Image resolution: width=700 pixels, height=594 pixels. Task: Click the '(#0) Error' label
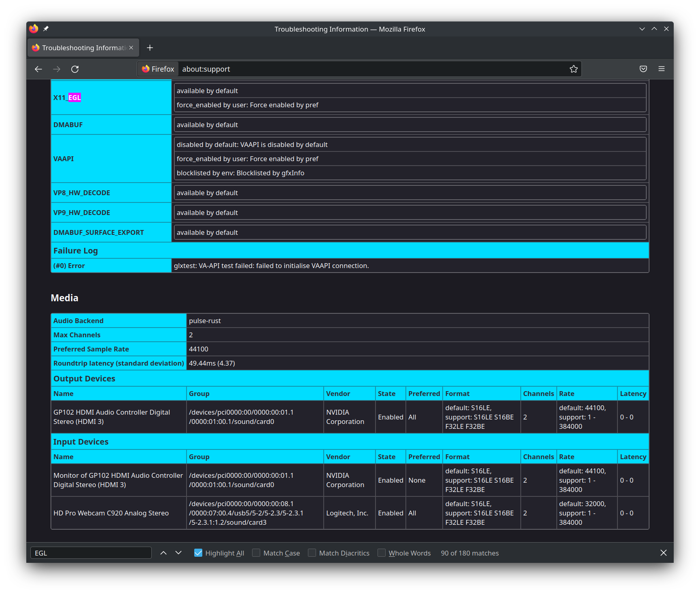pos(69,266)
